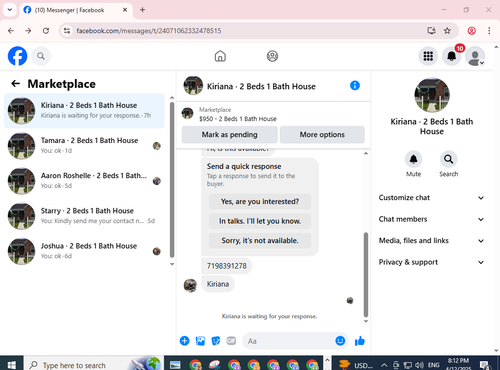This screenshot has width=500, height=370.
Task: Go back from Marketplace with arrow
Action: click(x=15, y=84)
